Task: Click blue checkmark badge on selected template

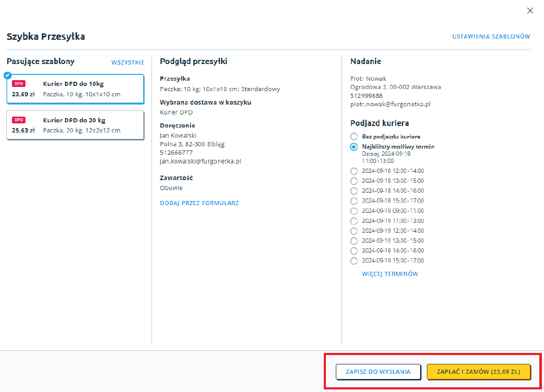Action: click(7, 75)
